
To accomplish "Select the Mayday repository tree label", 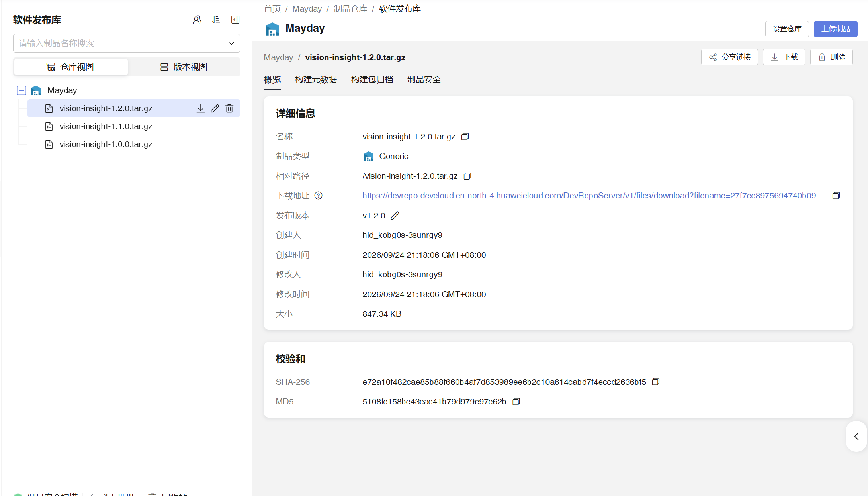I will point(62,90).
